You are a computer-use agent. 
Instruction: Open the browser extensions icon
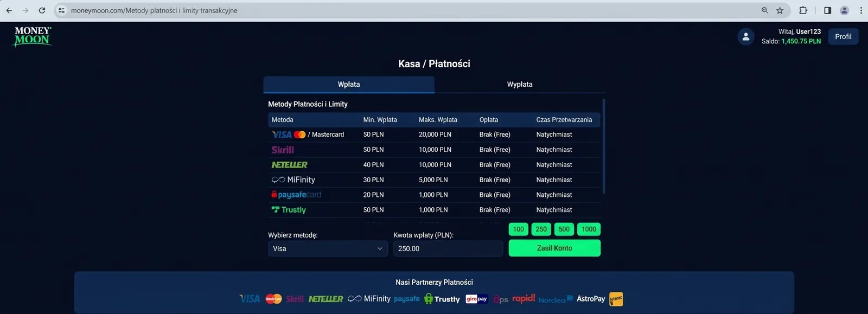(x=803, y=10)
